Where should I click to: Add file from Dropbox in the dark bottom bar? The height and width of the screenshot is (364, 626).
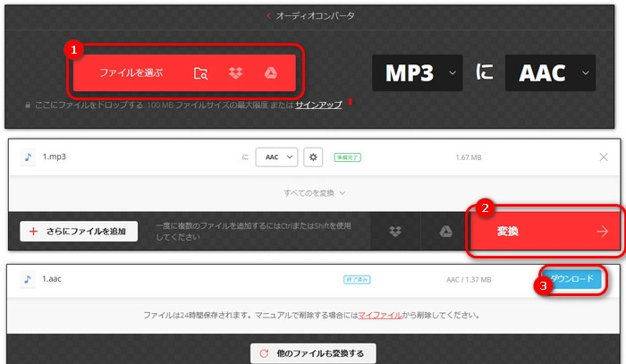[x=395, y=231]
